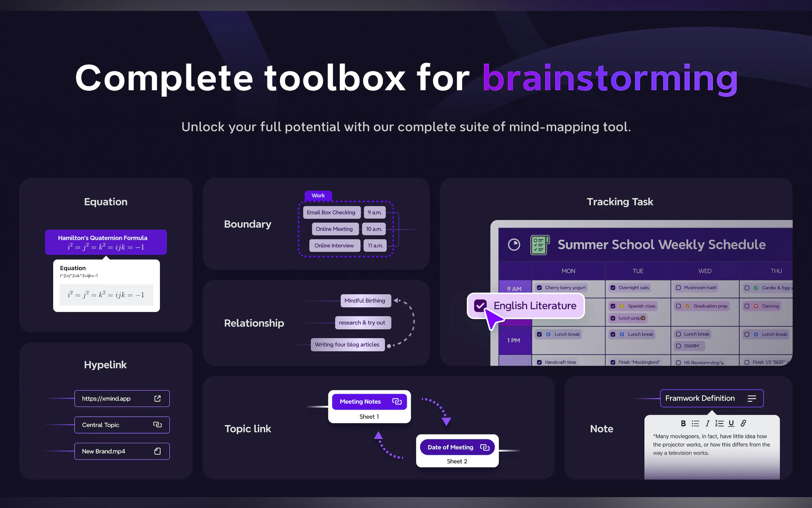Click topic link icon on Date of Meeting

click(484, 447)
